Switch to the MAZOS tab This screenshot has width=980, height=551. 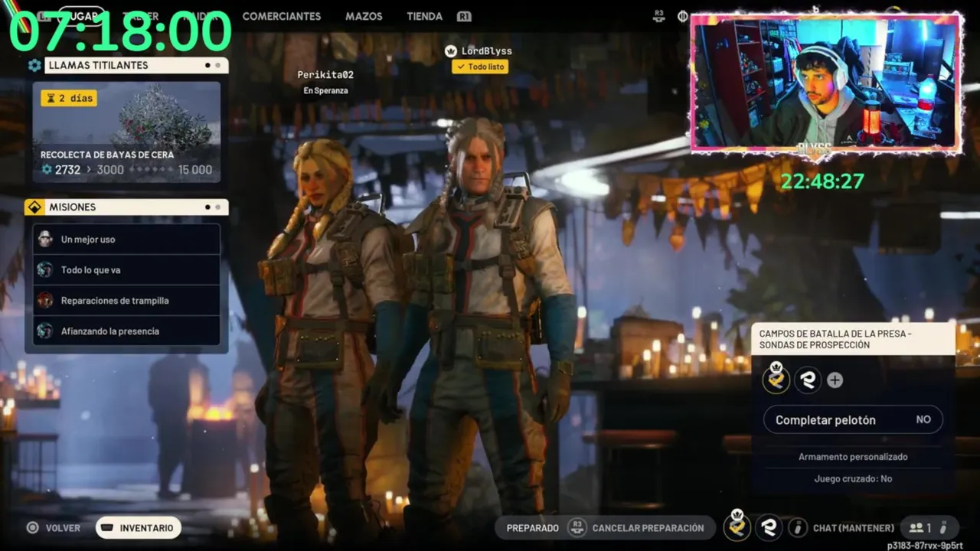tap(364, 16)
